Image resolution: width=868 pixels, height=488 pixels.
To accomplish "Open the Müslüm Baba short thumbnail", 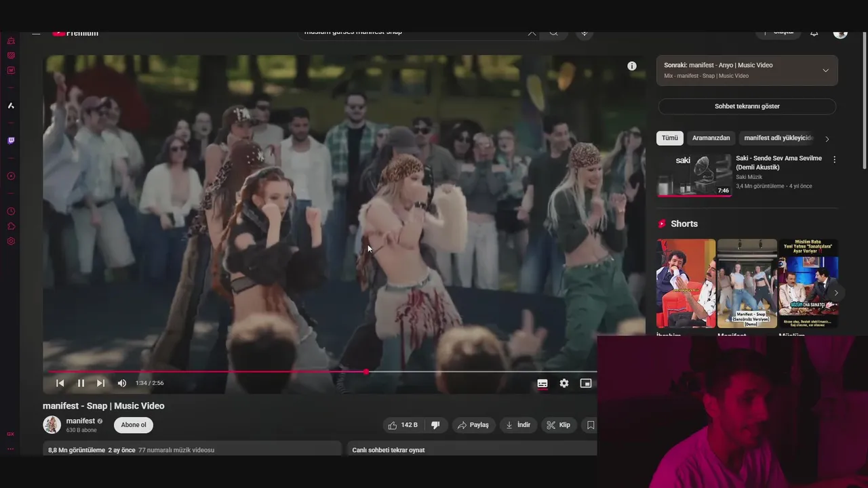I will (808, 283).
